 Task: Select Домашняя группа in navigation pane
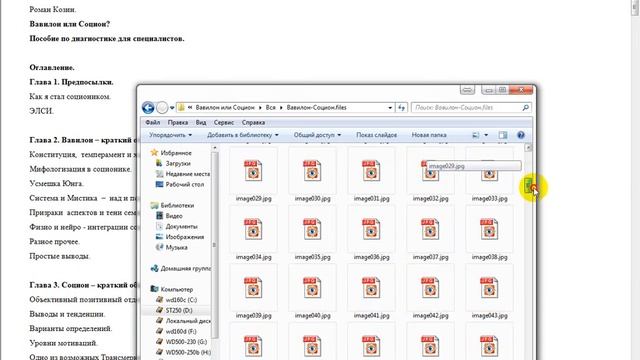(181, 269)
